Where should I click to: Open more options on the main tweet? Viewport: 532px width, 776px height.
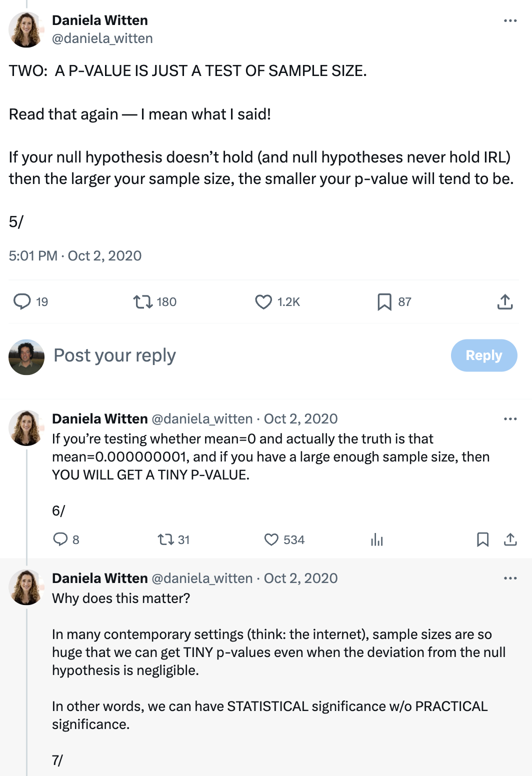510,21
